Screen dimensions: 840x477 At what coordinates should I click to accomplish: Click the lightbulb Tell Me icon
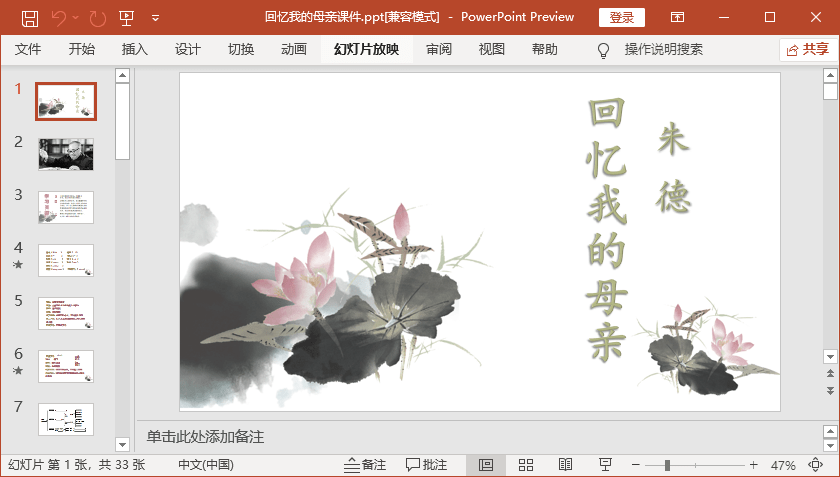coord(603,50)
